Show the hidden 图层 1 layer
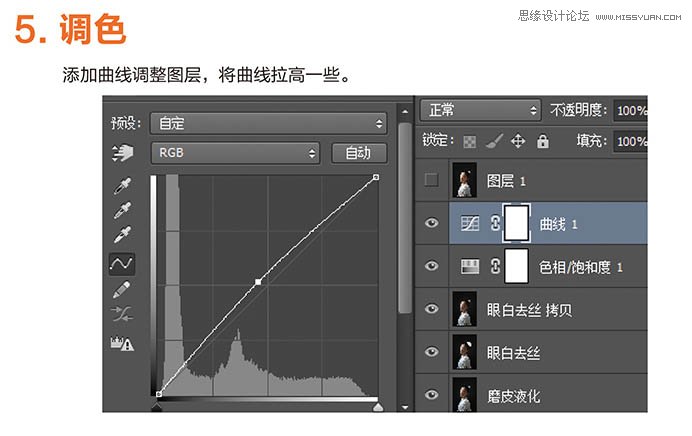 (x=431, y=180)
